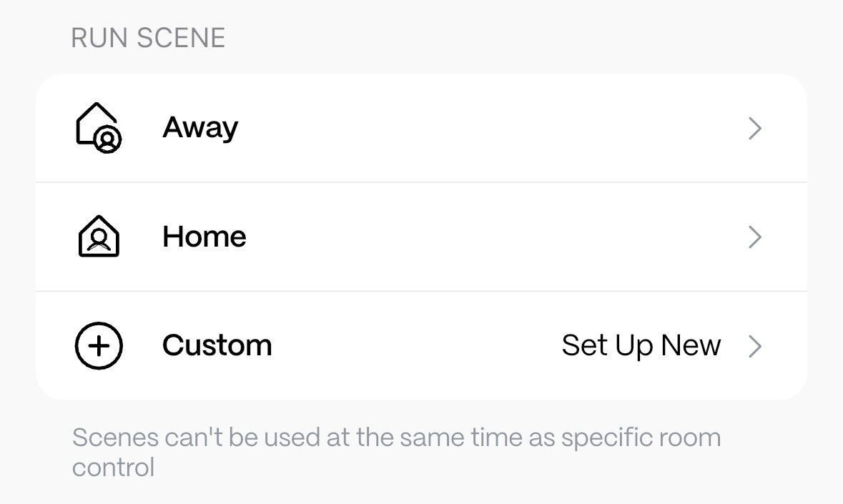Click the Custom plus circle icon
The height and width of the screenshot is (504, 843).
[99, 346]
